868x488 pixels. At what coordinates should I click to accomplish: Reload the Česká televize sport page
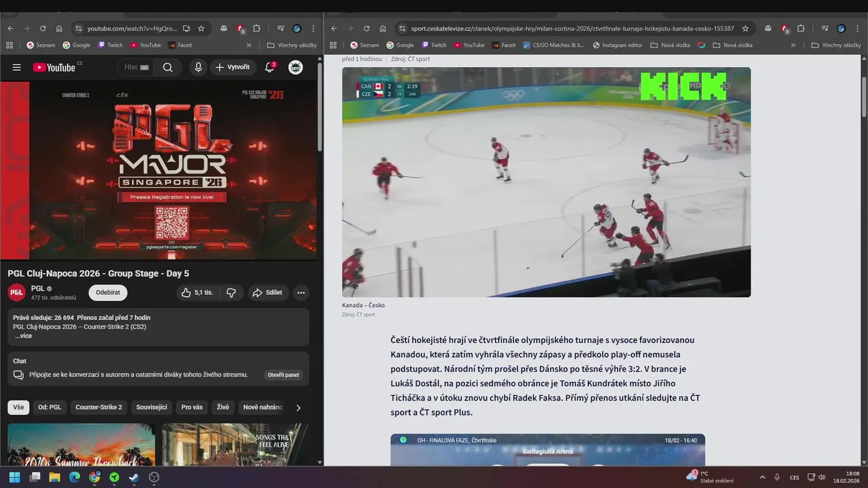[x=366, y=28]
